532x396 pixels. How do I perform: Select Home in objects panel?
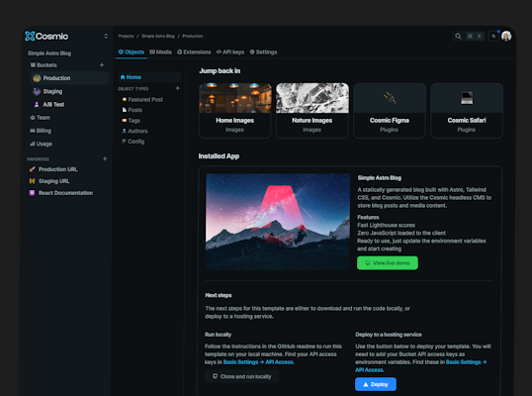click(149, 77)
